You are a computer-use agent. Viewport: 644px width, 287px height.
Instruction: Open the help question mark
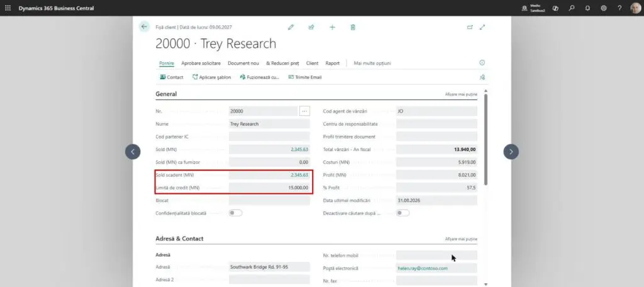(619, 8)
